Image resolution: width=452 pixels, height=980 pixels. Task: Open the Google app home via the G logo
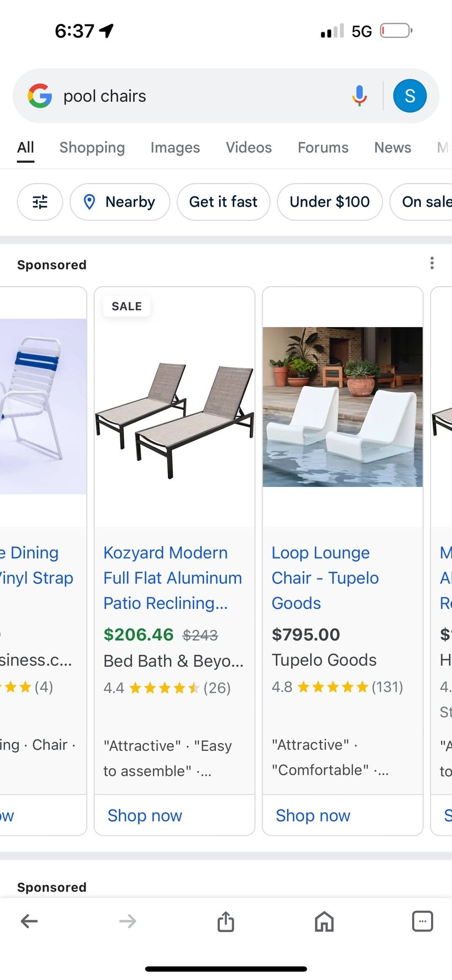[41, 95]
